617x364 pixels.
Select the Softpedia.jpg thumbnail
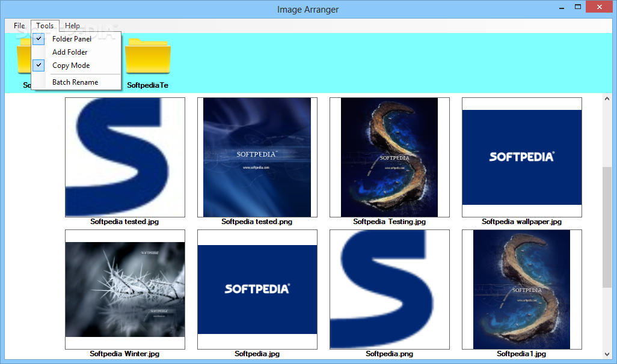point(257,290)
